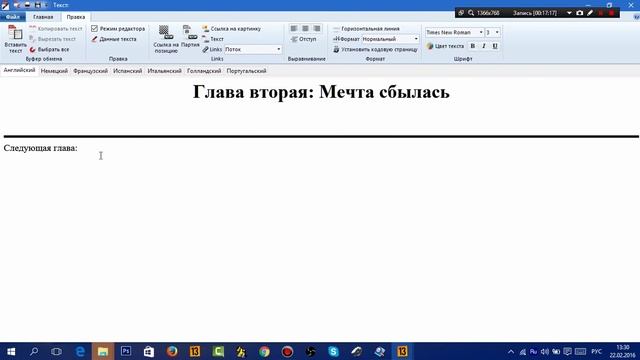Insert Ссылка на позицию link

(166, 40)
